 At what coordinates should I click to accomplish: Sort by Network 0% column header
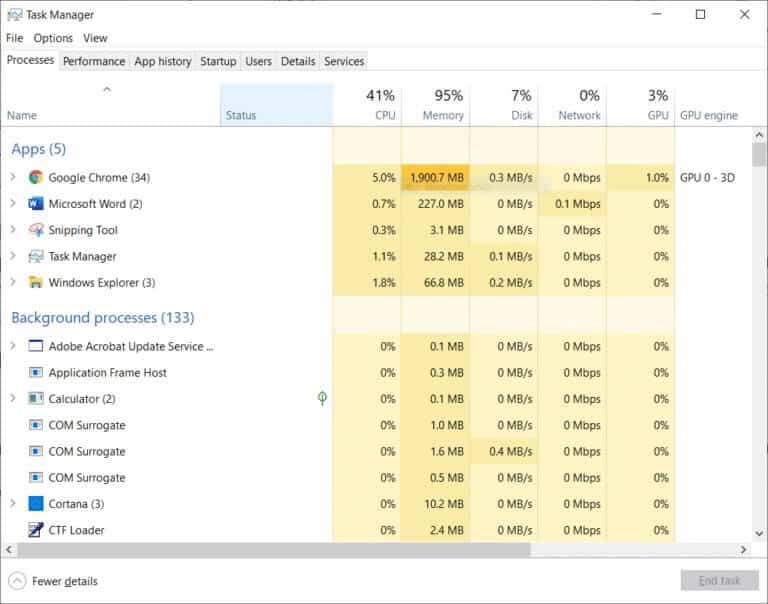point(572,105)
